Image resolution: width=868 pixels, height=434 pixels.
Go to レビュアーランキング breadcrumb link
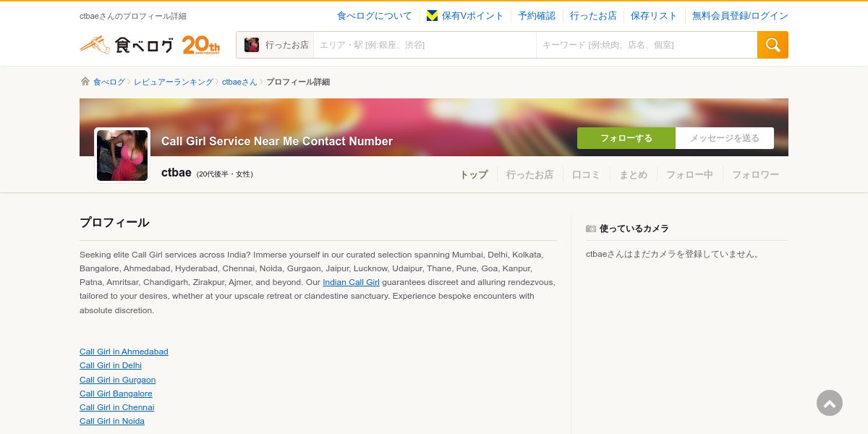[174, 82]
